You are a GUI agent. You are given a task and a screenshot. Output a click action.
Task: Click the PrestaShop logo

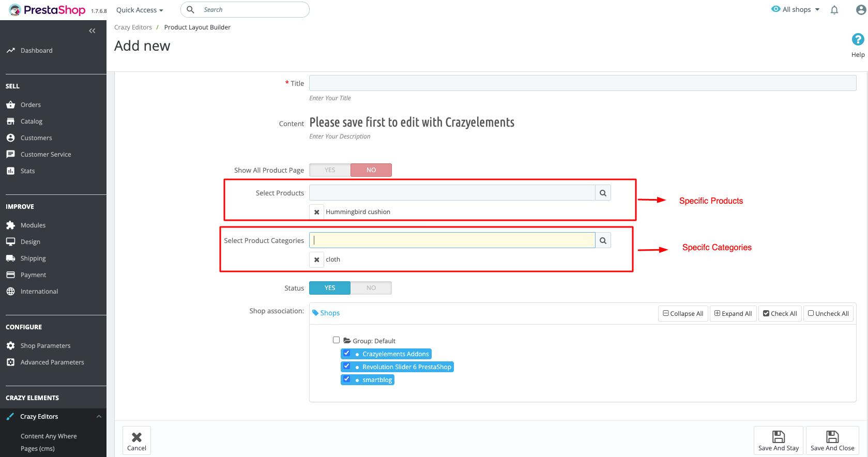[x=47, y=10]
